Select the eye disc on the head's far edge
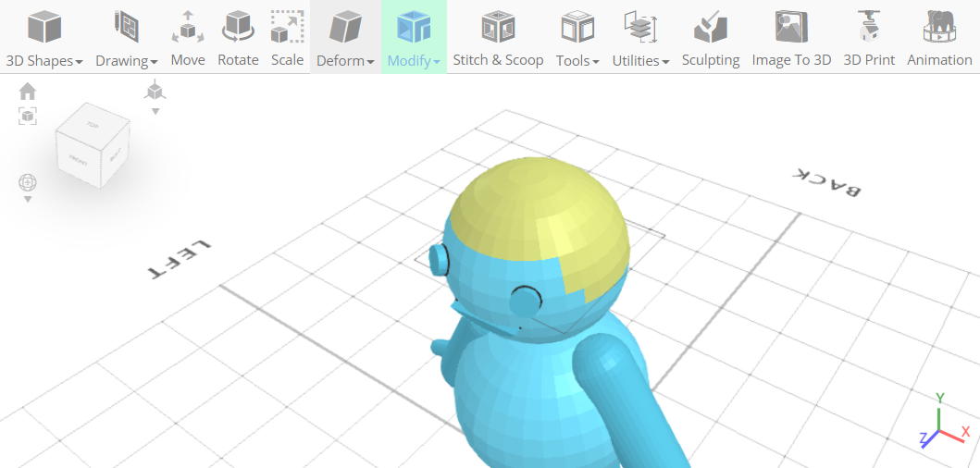Screen dimensions: 980x468 [439, 260]
